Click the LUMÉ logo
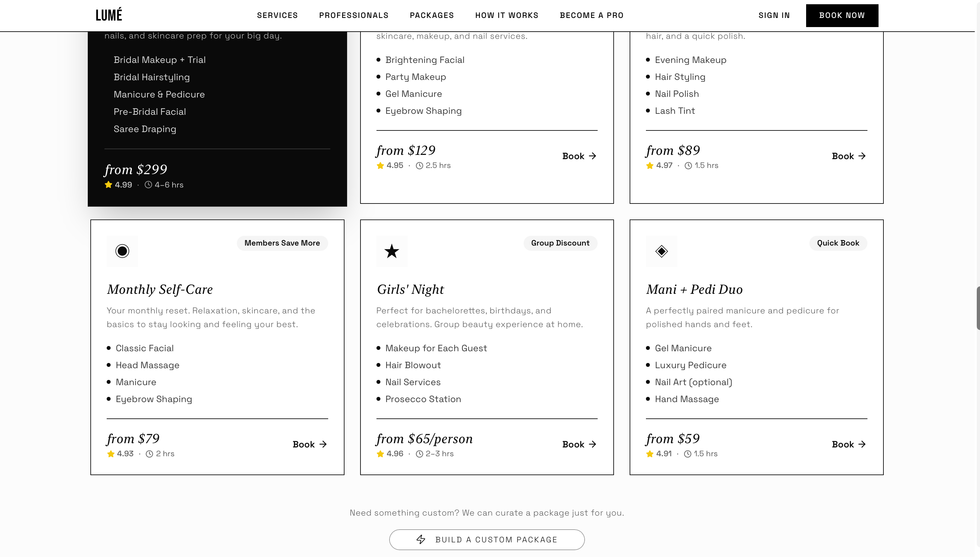Viewport: 980px width, 557px height. [109, 15]
